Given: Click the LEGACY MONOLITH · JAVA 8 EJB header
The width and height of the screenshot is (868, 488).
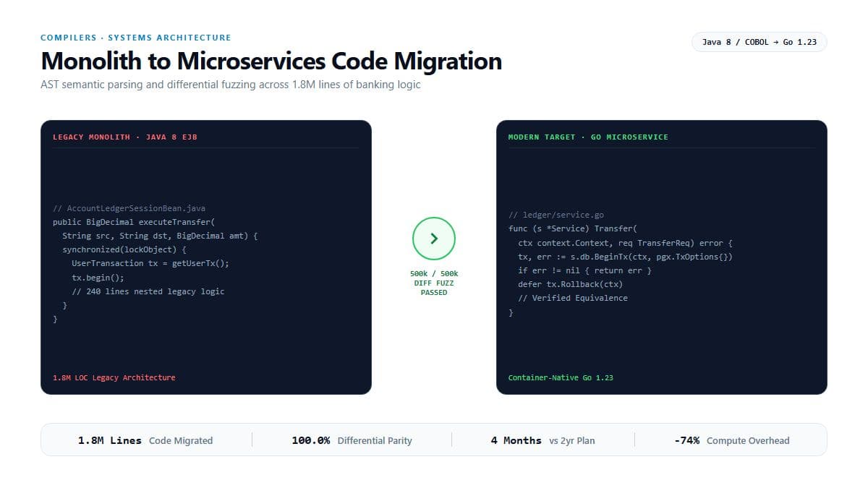Looking at the screenshot, I should (x=125, y=137).
